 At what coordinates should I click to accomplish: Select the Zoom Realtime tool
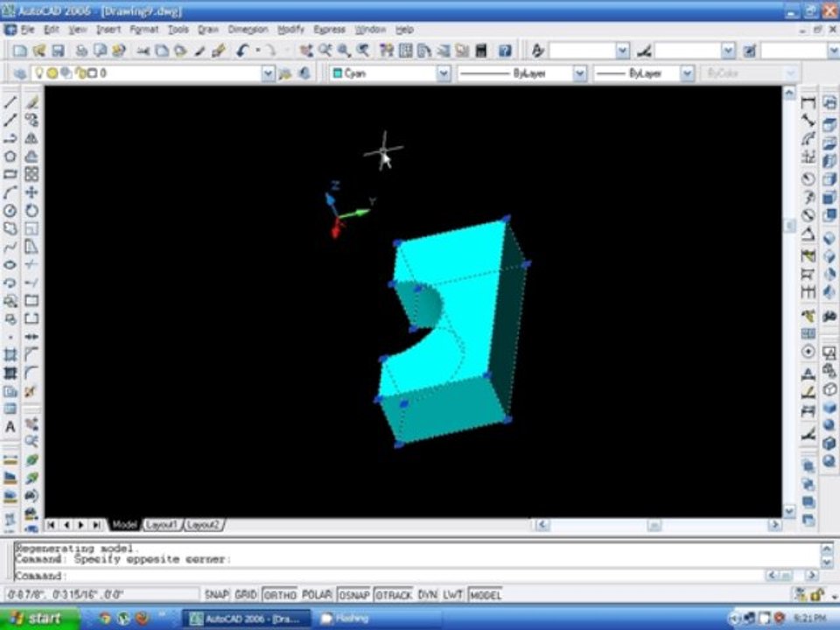325,51
